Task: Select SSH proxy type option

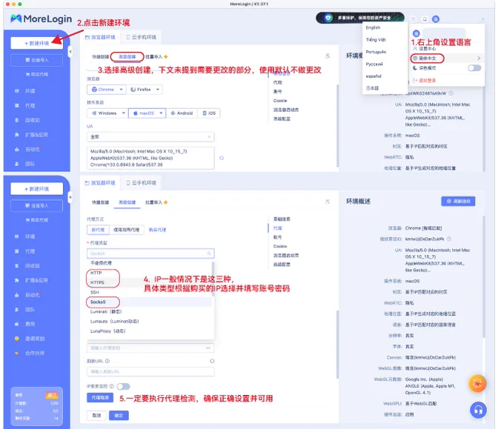Action: [x=95, y=292]
